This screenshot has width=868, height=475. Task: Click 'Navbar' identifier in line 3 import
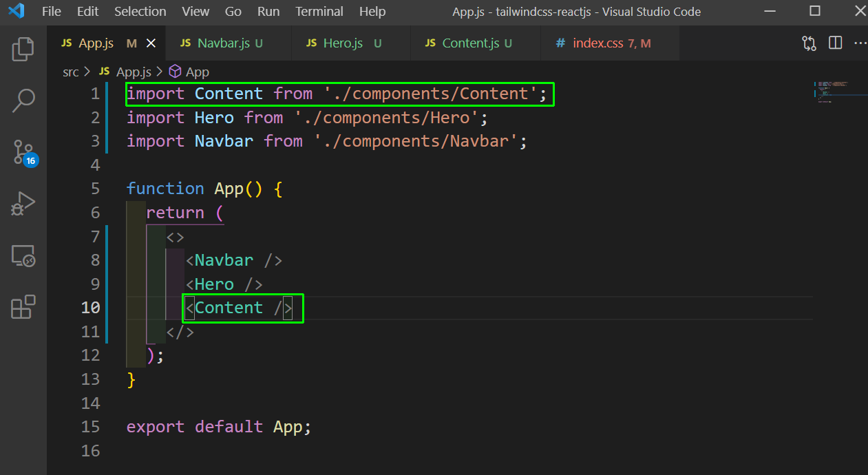(224, 141)
